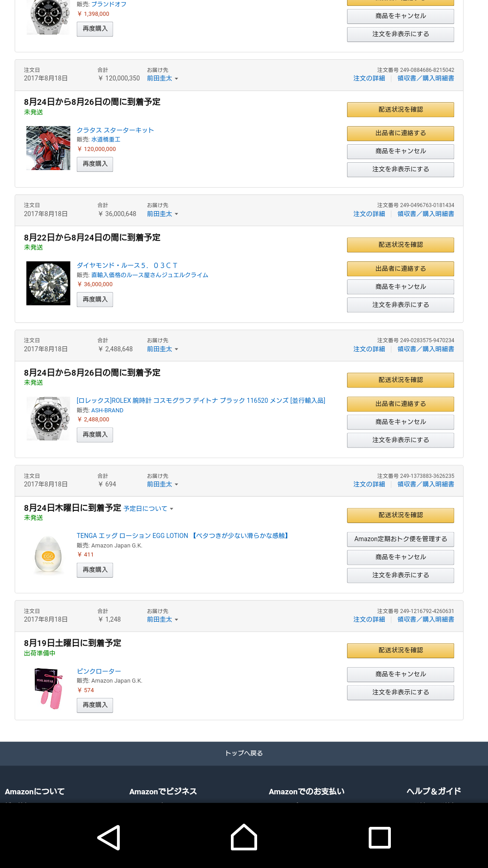
Task: Open 注文の詳細 for order 249-0496763-0181434
Action: pos(369,214)
